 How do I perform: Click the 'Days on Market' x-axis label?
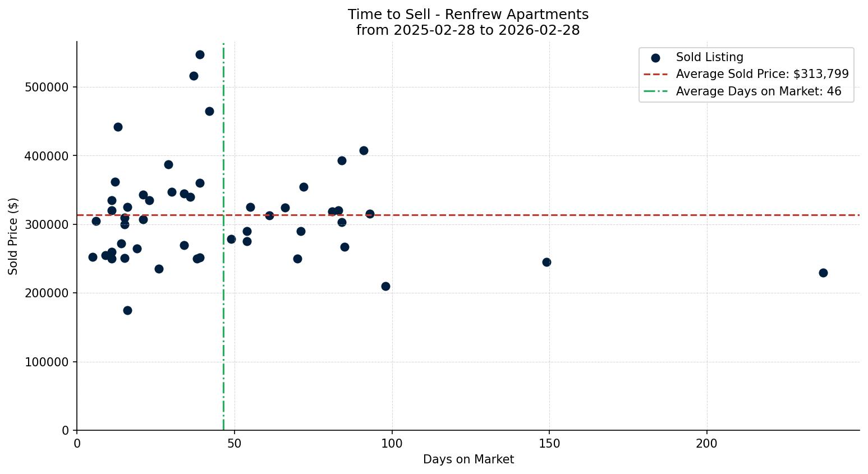tap(468, 459)
